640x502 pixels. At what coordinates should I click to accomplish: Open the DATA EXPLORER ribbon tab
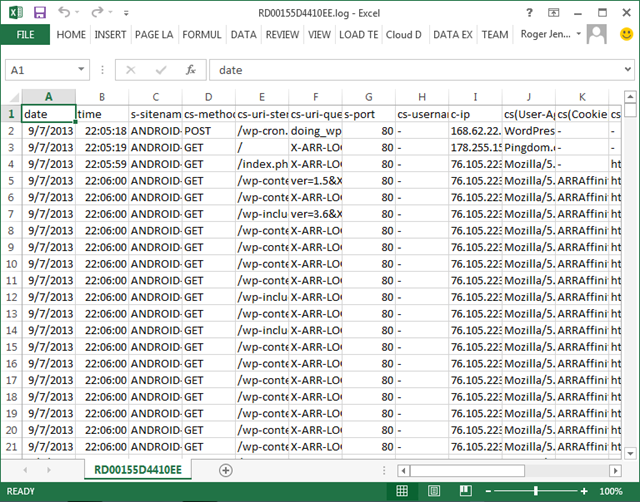pyautogui.click(x=453, y=35)
